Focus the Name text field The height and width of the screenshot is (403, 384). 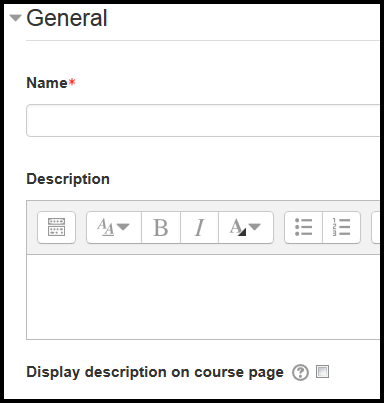coord(203,121)
